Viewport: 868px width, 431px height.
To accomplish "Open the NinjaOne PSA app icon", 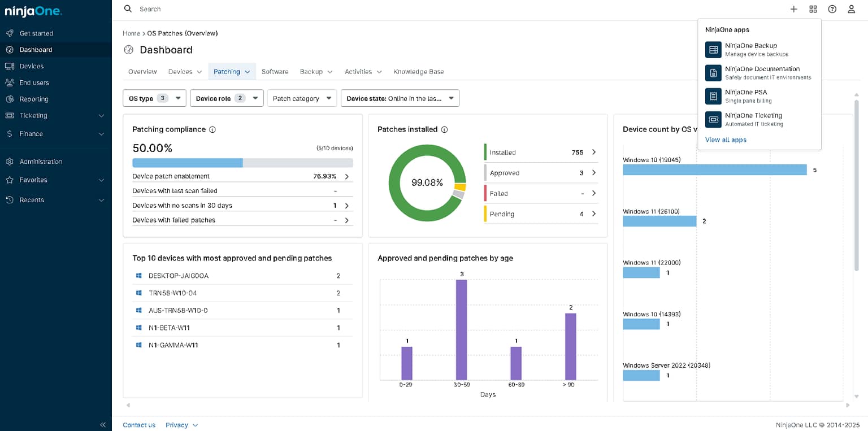I will [713, 96].
